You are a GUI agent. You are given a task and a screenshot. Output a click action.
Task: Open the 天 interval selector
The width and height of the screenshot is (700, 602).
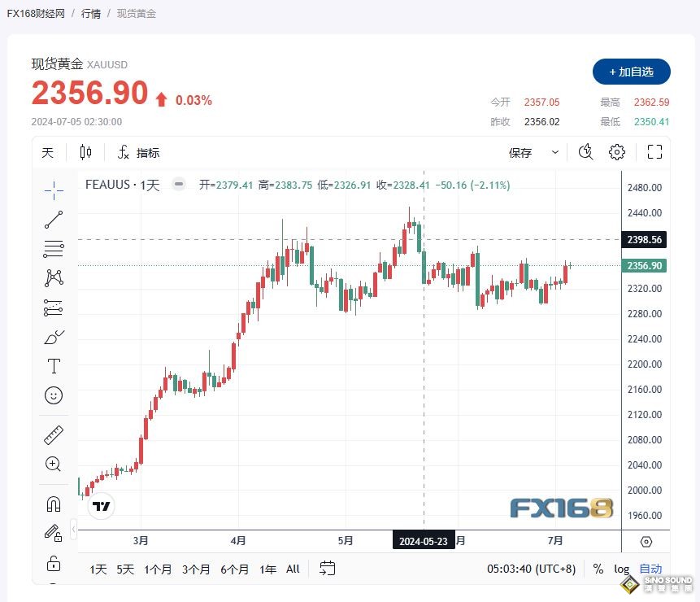pos(48,153)
